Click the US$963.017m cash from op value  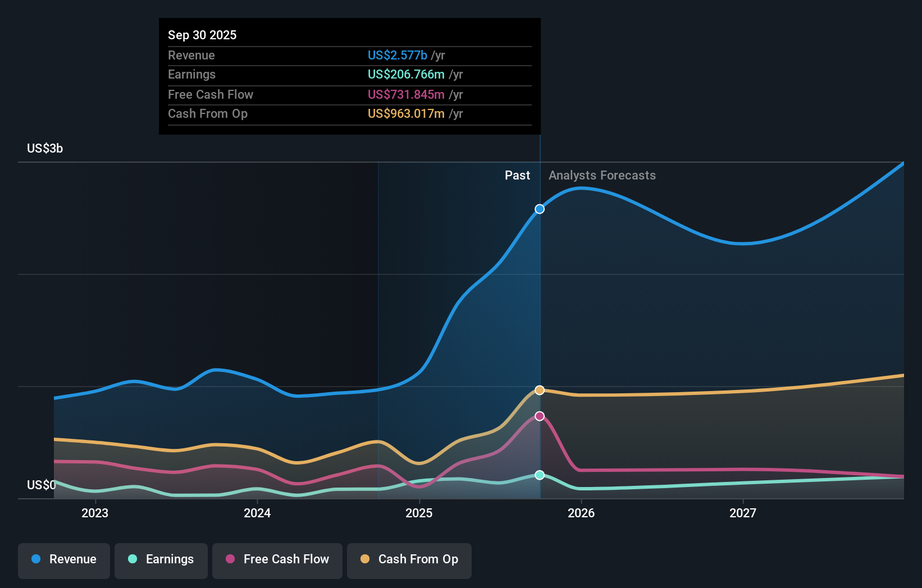406,114
